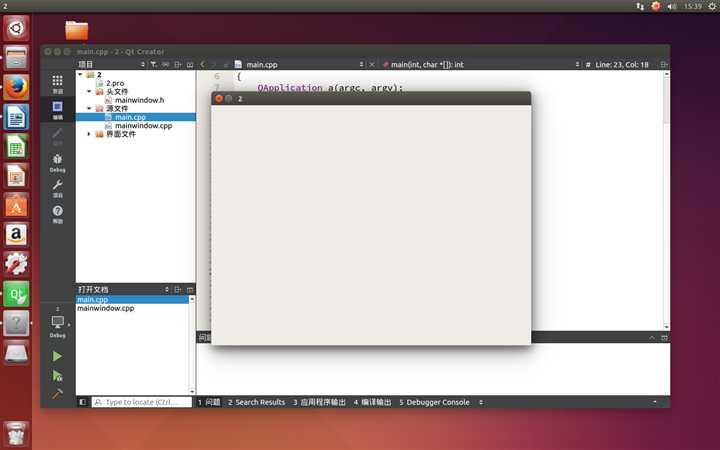The image size is (720, 450).
Task: Open the 打开文档 panel selector dropdown
Action: coord(124,290)
